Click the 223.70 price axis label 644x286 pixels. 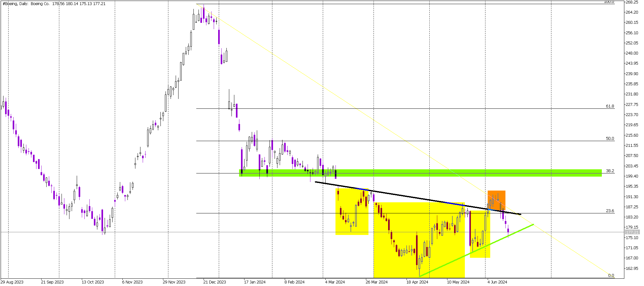632,115
